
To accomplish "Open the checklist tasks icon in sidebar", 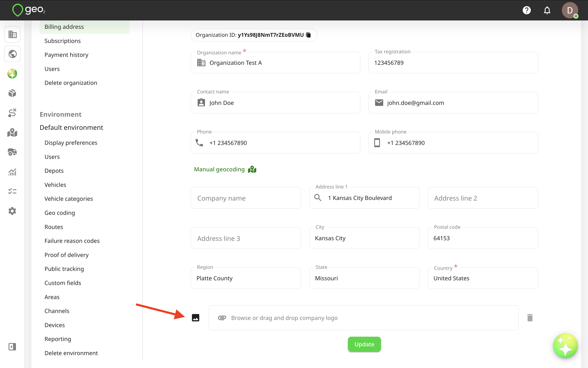I will (x=12, y=191).
